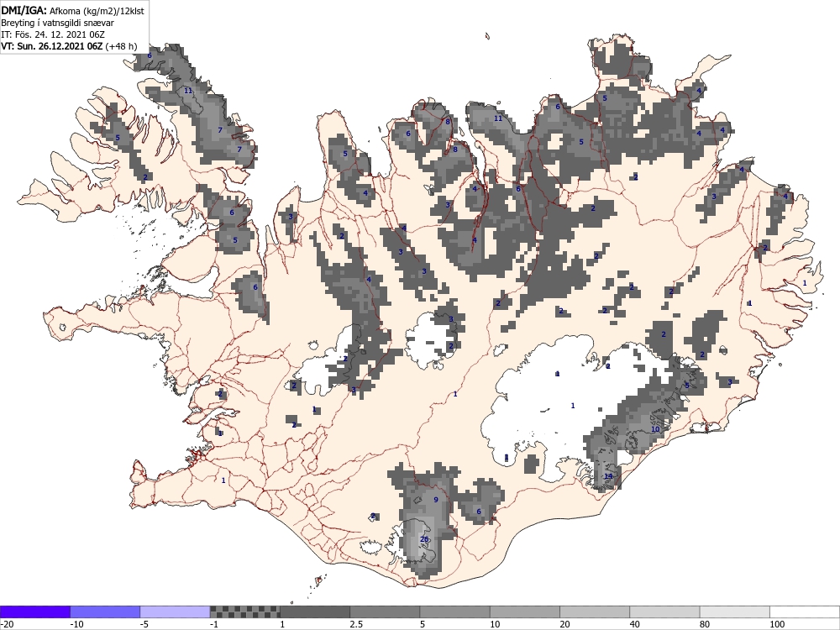Pick the near-white 80 to 100 legend swatch

[735, 612]
